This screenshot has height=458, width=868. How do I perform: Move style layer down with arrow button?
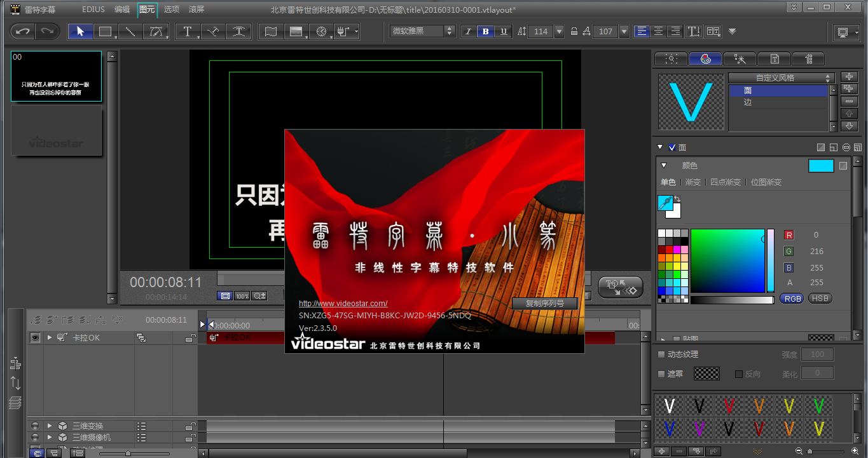(x=850, y=126)
